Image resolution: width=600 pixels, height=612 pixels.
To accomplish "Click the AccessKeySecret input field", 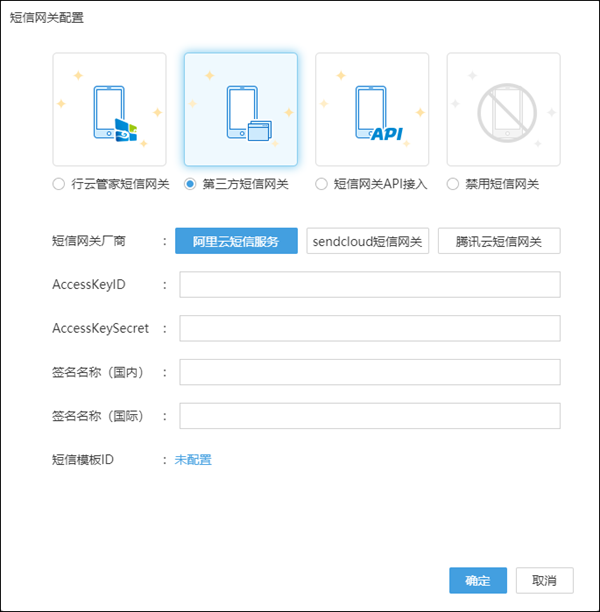I will tap(369, 329).
